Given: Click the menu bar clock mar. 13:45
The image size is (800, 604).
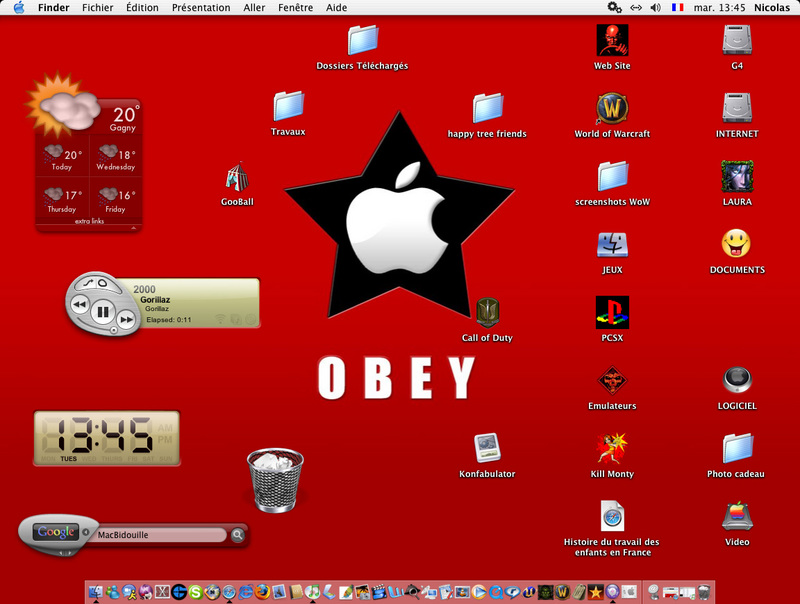Looking at the screenshot, I should click(x=719, y=8).
